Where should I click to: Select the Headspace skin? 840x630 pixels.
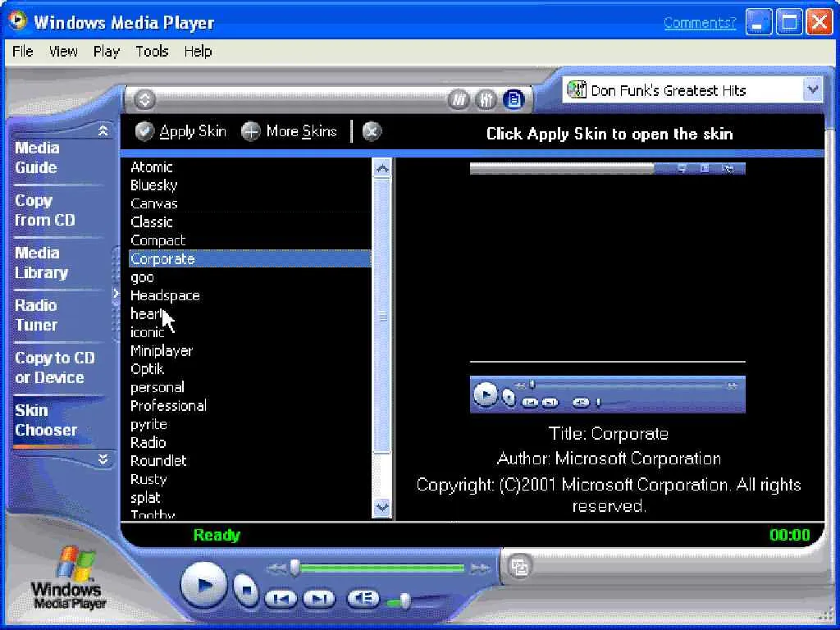click(x=249, y=295)
